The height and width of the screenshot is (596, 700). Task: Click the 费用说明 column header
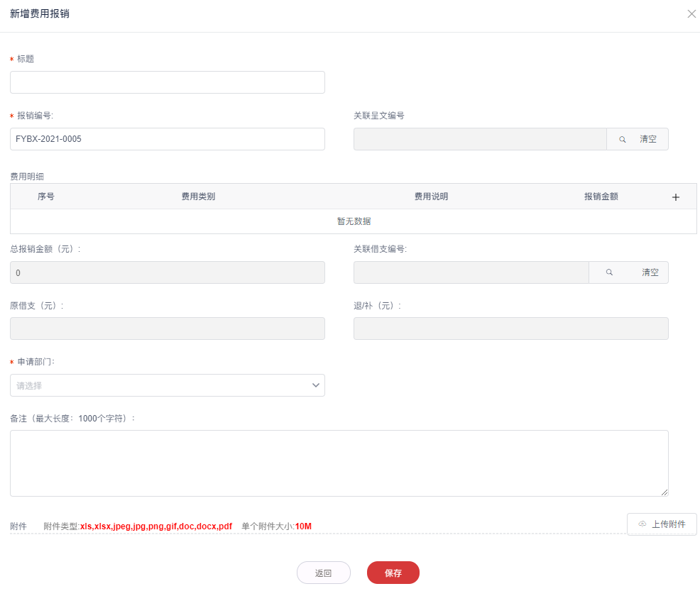click(x=431, y=197)
